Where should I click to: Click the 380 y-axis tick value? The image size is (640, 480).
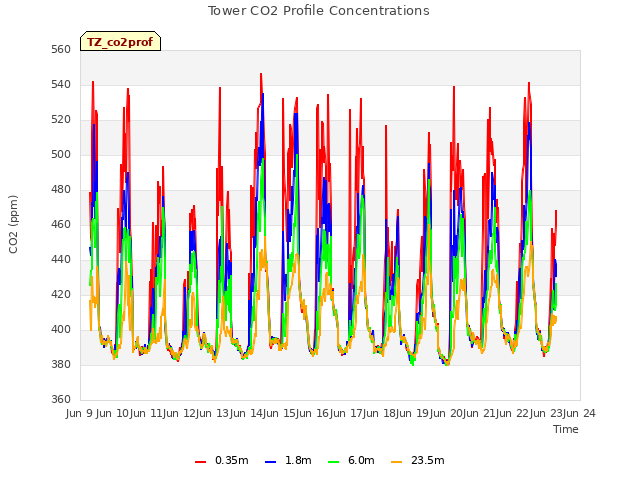coord(61,364)
